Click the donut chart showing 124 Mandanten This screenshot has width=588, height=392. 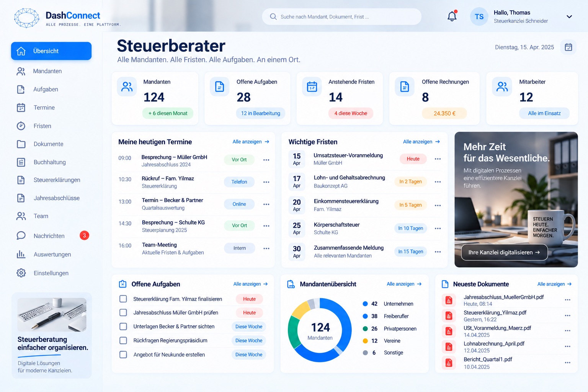[x=320, y=330]
